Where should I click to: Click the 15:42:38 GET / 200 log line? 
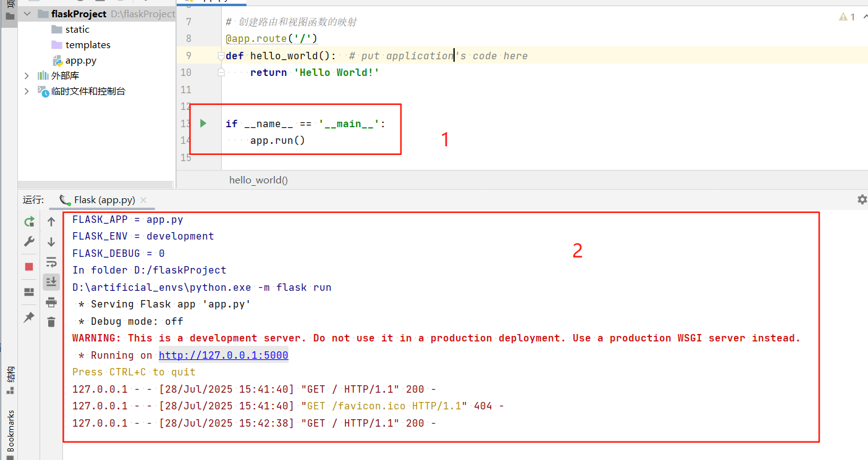point(254,423)
